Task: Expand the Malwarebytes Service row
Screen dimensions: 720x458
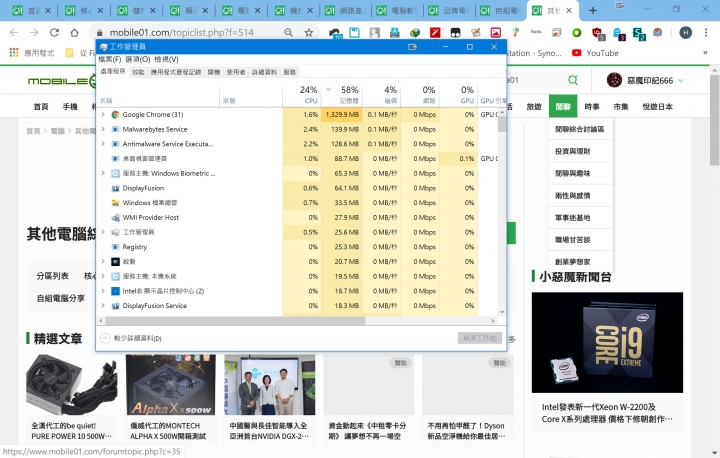Action: click(103, 129)
